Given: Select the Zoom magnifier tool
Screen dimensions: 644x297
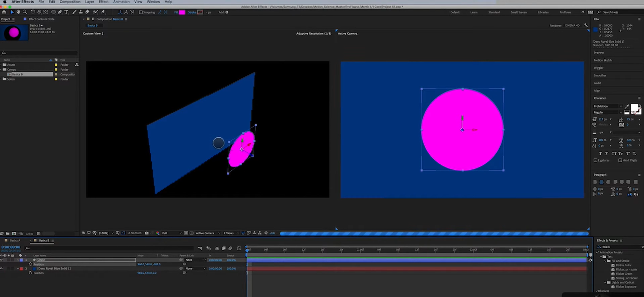Looking at the screenshot, I should [25, 12].
